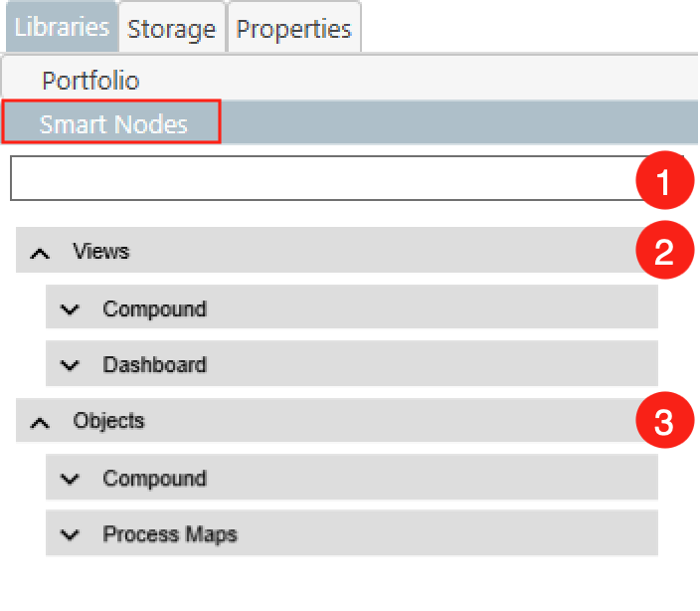Open the Storage tab
This screenshot has height=611, width=700.
pos(172,29)
